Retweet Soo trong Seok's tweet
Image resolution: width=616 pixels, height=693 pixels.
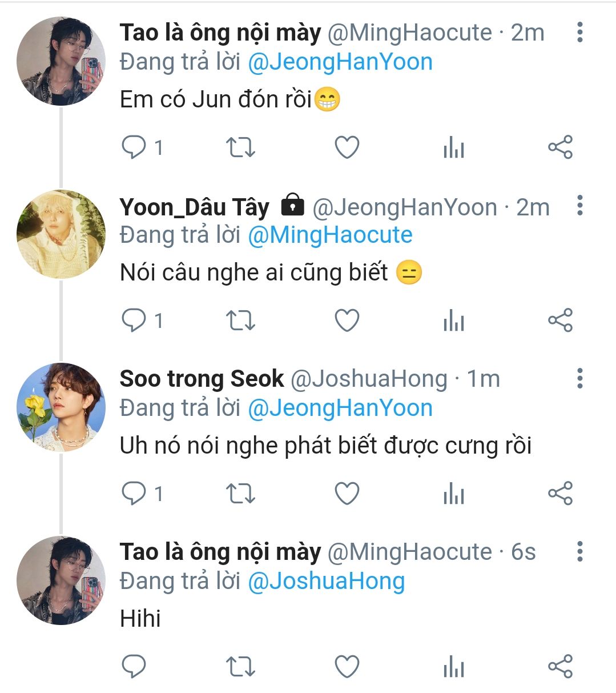click(x=240, y=494)
